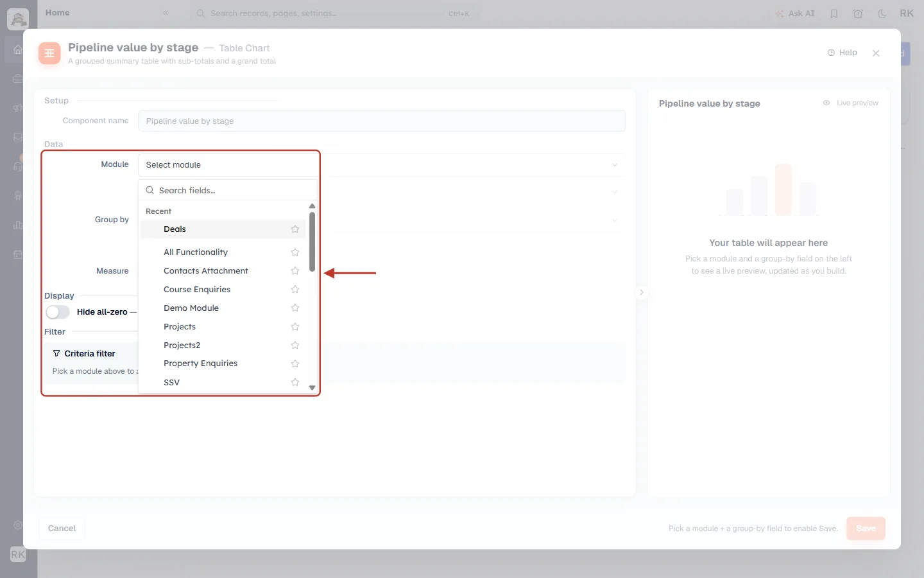
Task: Switch to dark mode with moon icon
Action: click(x=882, y=13)
